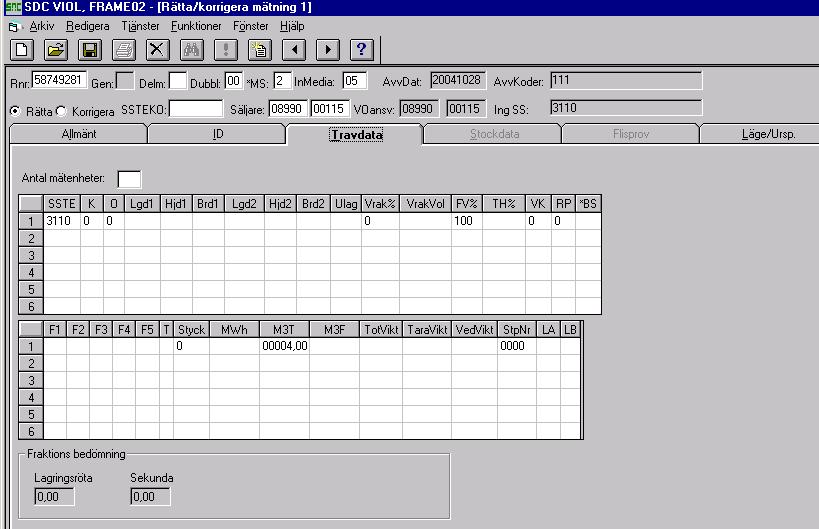
Task: Click the MS field showing 2
Action: coord(282,80)
